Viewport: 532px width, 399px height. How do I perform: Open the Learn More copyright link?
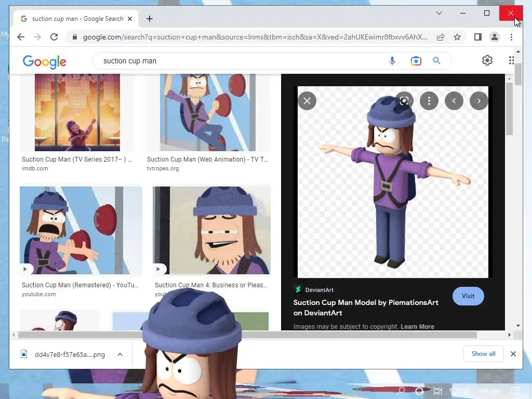(417, 327)
